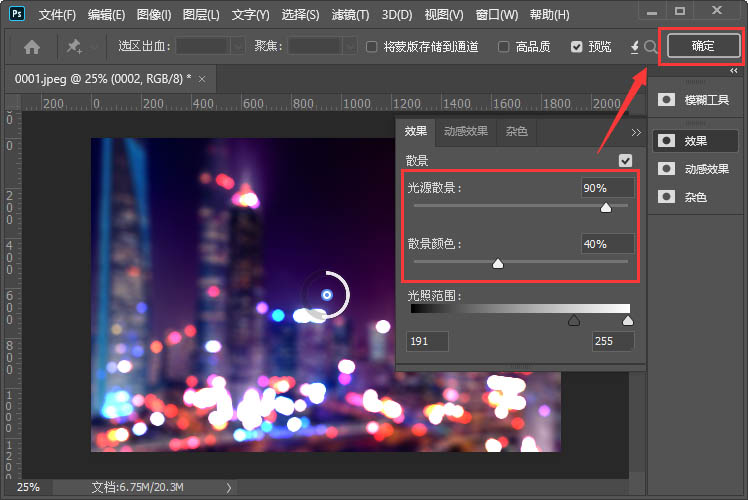Screen dimensions: 748x500
Task: Click the 模糊工具 panel icon
Action: [x=666, y=100]
